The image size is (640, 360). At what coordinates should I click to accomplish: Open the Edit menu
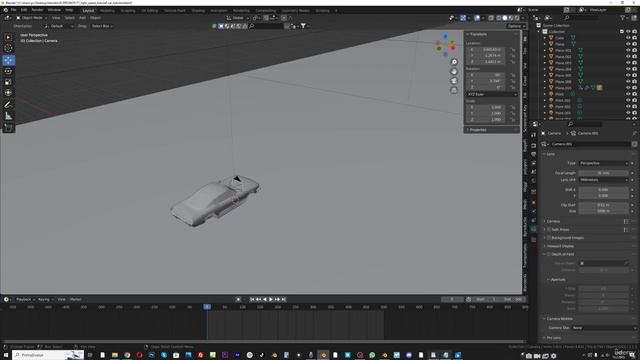click(x=24, y=10)
